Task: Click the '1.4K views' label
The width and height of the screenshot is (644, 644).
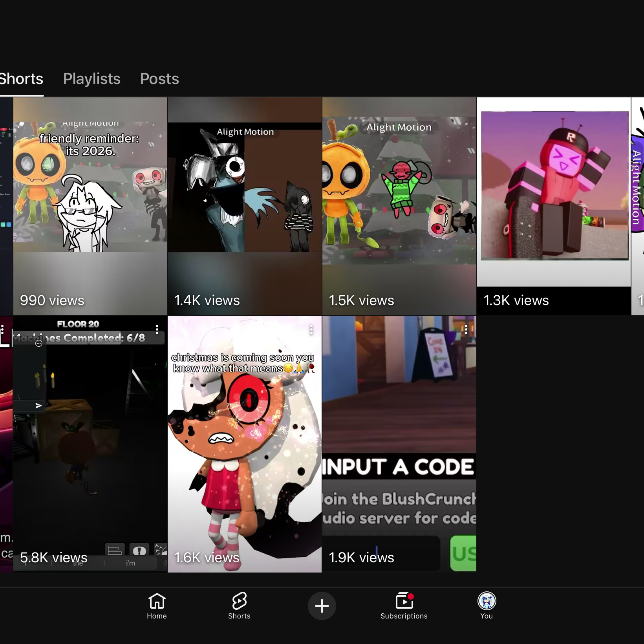Action: pyautogui.click(x=207, y=300)
